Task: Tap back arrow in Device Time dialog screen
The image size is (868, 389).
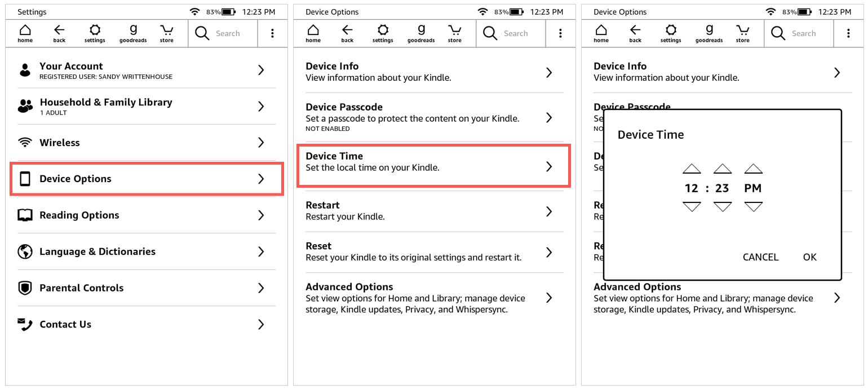Action: click(x=635, y=33)
